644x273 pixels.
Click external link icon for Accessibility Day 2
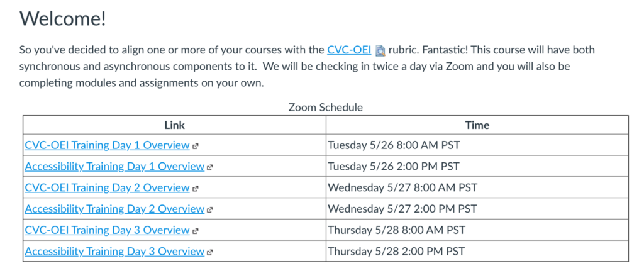point(210,209)
